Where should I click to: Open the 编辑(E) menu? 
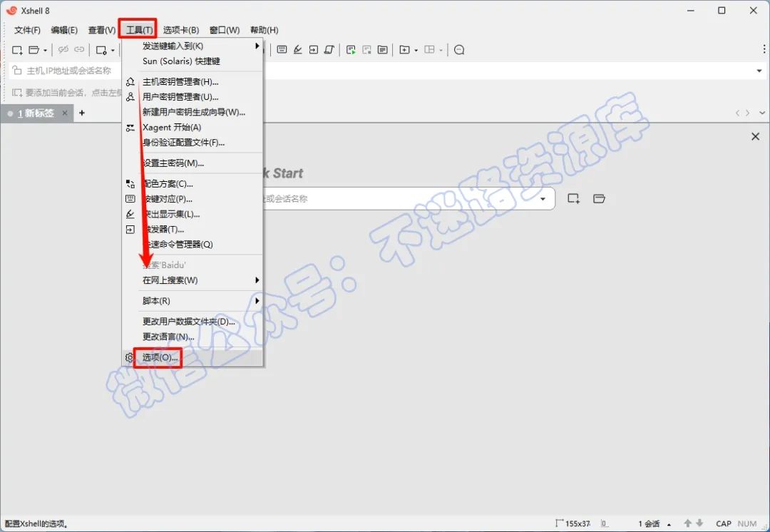point(64,30)
